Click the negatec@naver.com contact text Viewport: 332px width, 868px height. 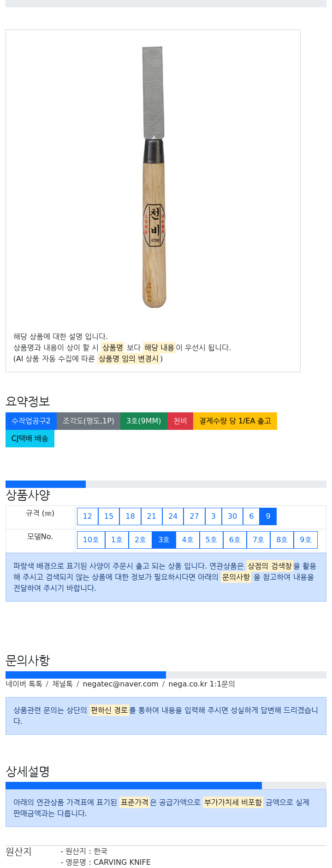(120, 684)
